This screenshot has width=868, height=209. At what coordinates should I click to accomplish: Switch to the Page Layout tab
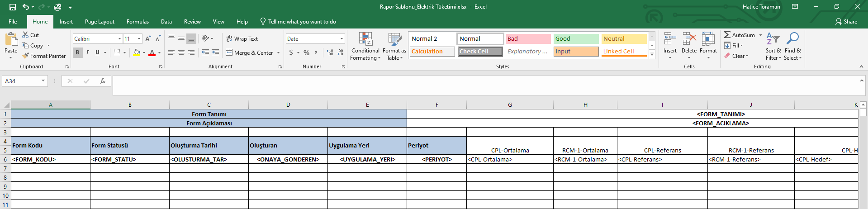tap(100, 22)
